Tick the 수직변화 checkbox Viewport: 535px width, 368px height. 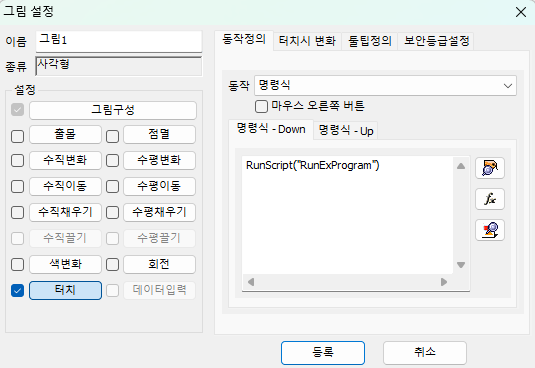tap(17, 161)
